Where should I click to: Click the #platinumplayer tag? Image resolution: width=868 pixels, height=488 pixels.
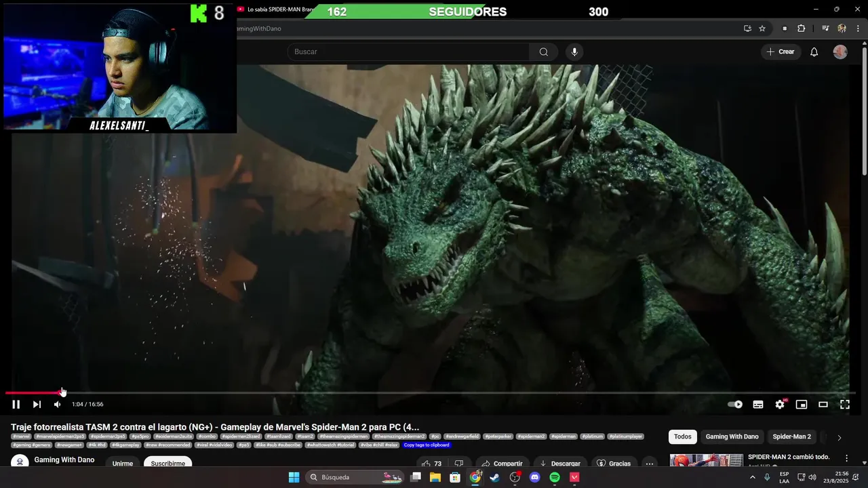tap(625, 436)
